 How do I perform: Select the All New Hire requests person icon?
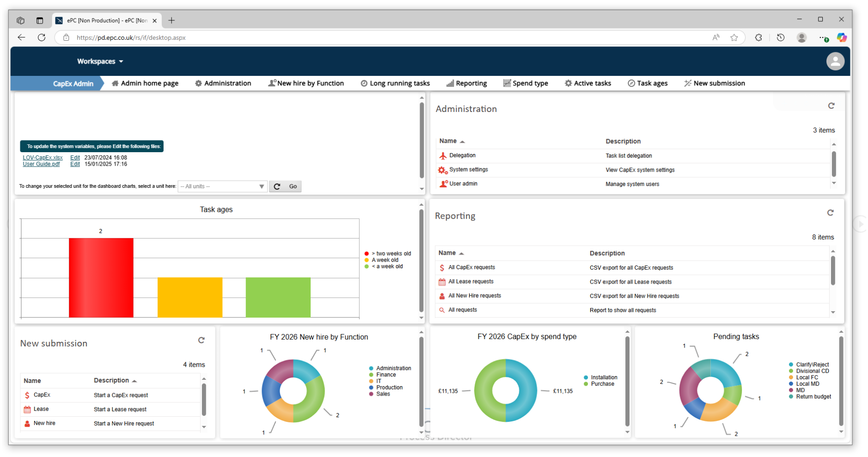(441, 296)
